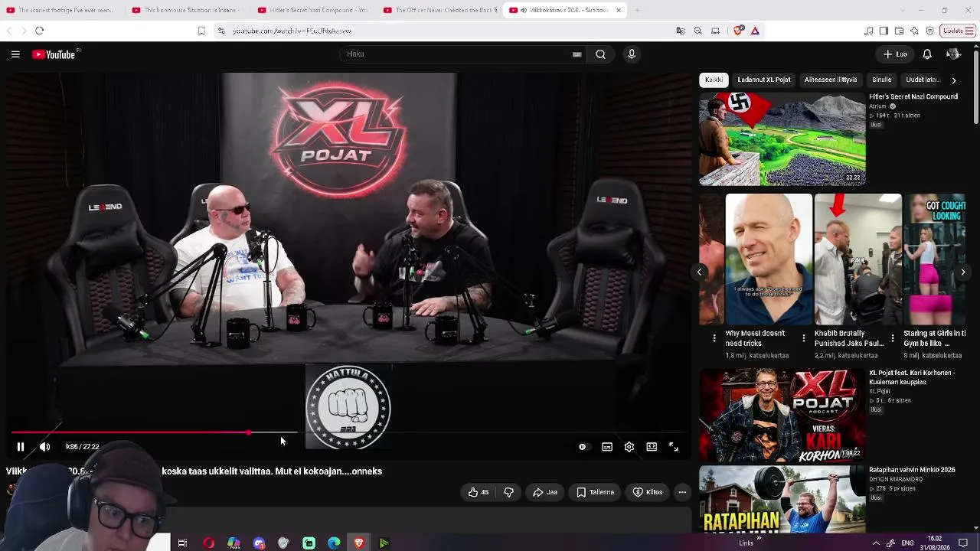Select the Kaikki filter chip

714,80
